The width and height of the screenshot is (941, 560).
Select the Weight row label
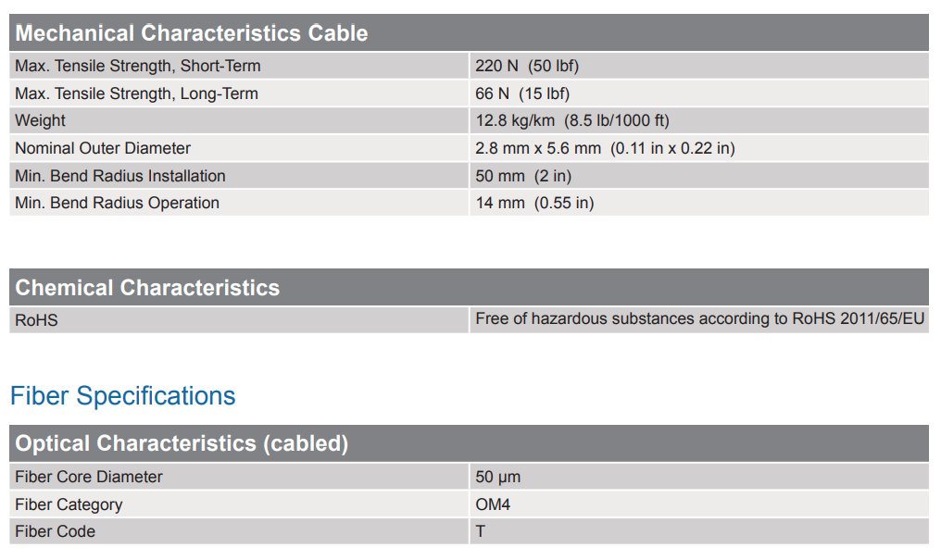pyautogui.click(x=41, y=120)
